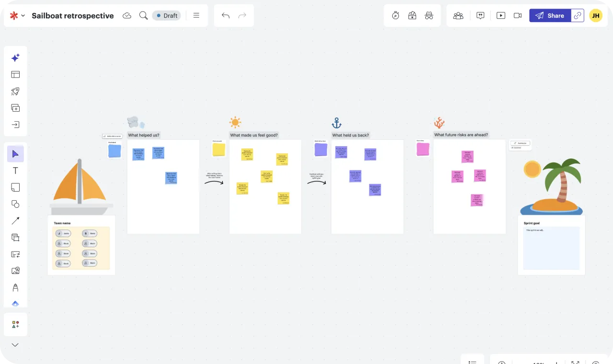
Task: Open the Draft status selector
Action: point(167,15)
